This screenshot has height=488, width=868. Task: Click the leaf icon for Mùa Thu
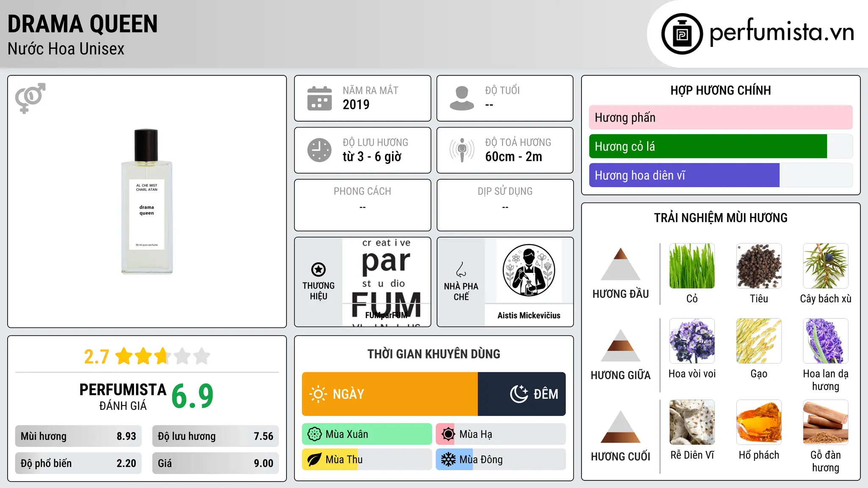(x=314, y=460)
